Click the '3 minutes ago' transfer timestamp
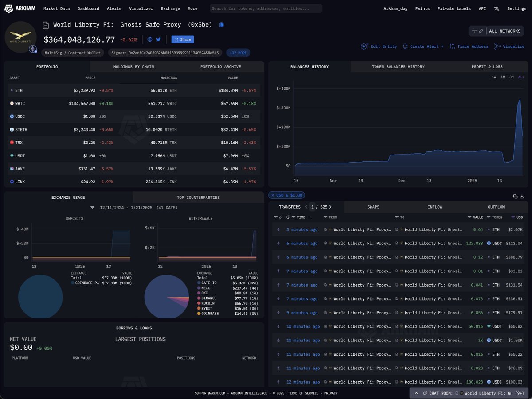The width and height of the screenshot is (532, 399). pyautogui.click(x=302, y=229)
